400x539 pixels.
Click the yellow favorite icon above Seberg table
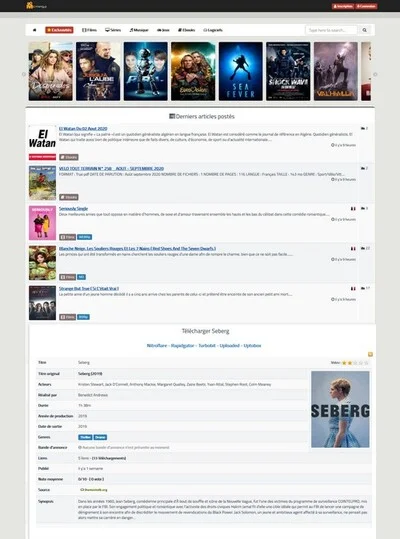tap(370, 354)
